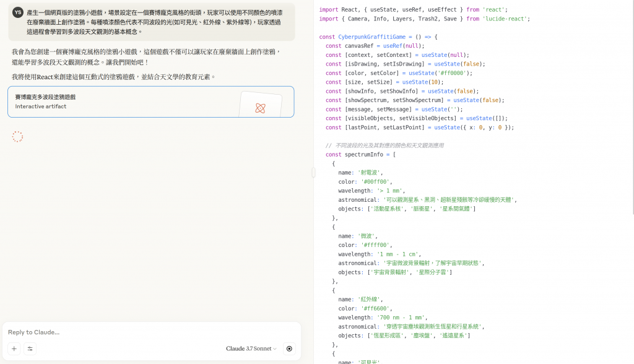This screenshot has height=364, width=634.
Task: Click the code panel vertical scrollbar
Action: pyautogui.click(x=632, y=107)
